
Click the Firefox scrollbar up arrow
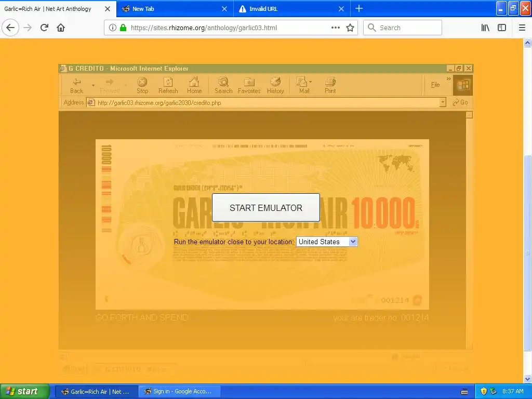click(x=528, y=43)
